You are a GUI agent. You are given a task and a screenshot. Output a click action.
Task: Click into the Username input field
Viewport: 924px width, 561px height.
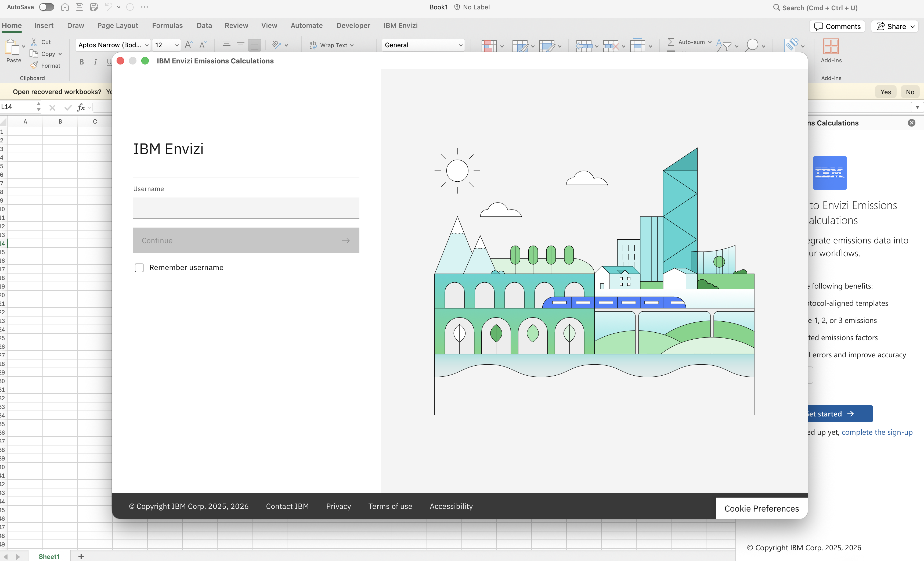click(x=246, y=208)
